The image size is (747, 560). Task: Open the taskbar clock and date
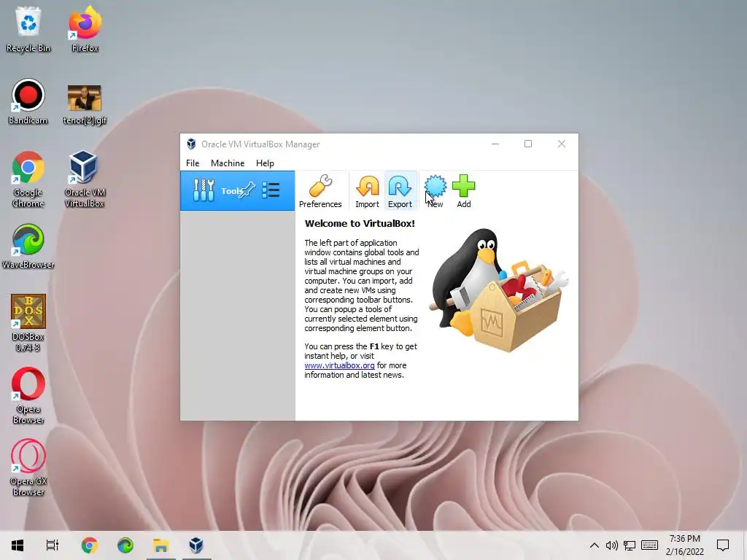point(684,545)
